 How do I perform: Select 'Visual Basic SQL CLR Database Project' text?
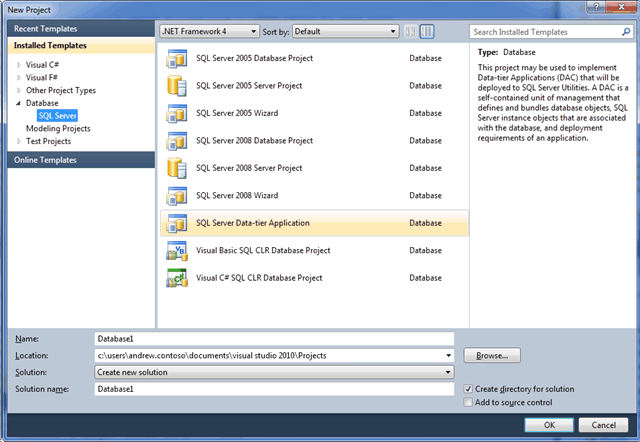[263, 250]
